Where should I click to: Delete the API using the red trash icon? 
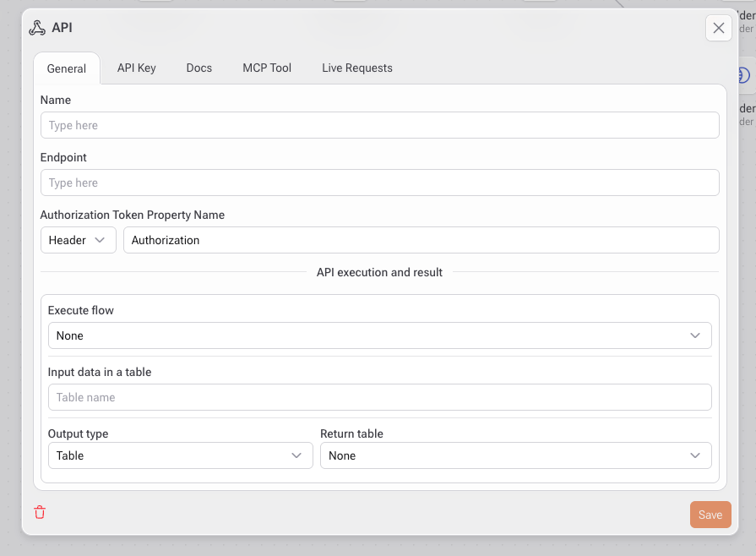click(40, 512)
